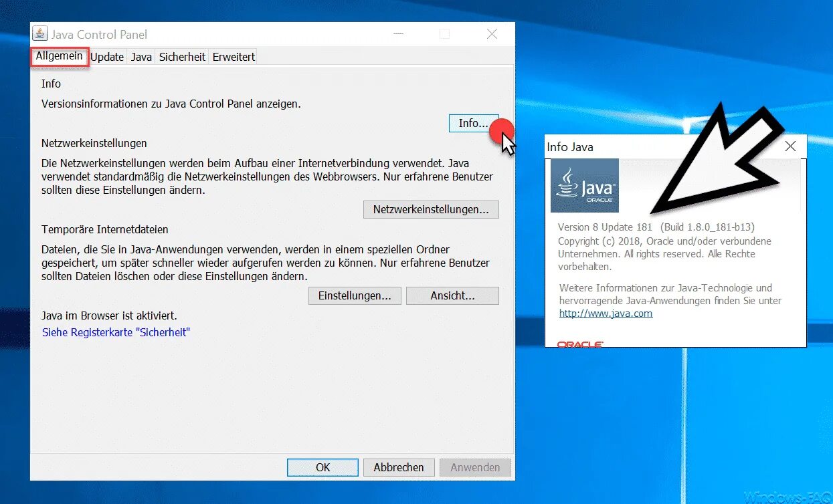Click the red ORACLE logo at dialog bottom
The image size is (833, 504).
coord(580,344)
